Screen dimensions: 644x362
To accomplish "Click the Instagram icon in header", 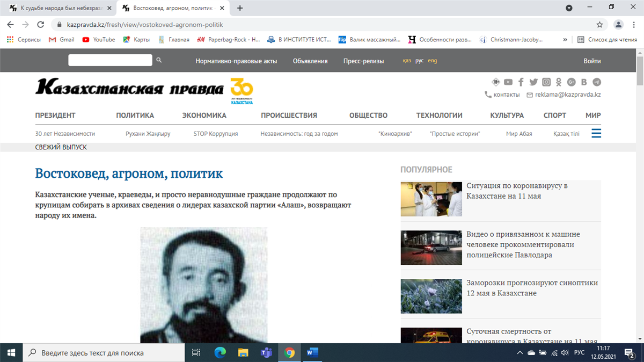I will coord(546,82).
